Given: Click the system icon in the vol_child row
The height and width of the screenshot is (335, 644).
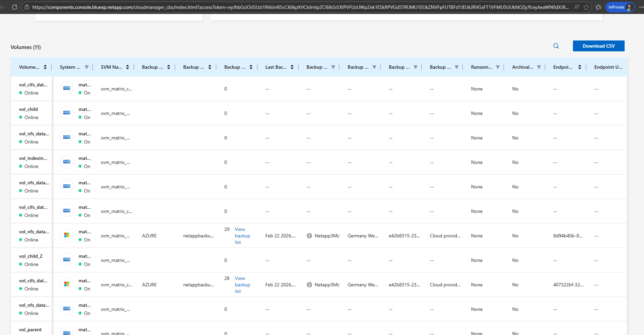Looking at the screenshot, I should 67,113.
